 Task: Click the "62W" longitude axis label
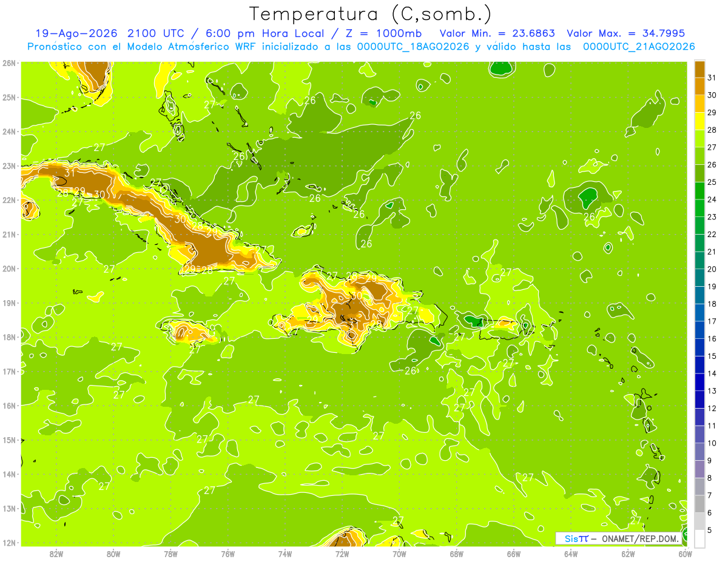tap(628, 554)
